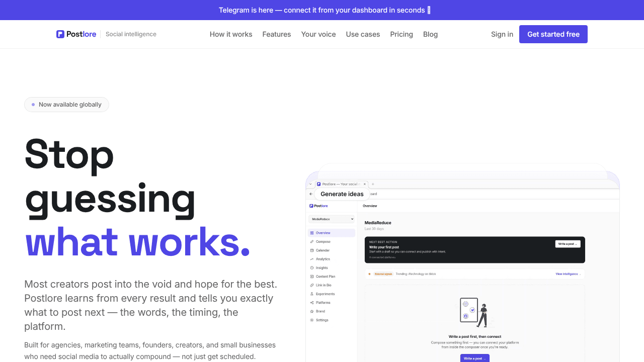Open the Analytics chart icon
Viewport: 644px width, 362px height.
tap(312, 259)
